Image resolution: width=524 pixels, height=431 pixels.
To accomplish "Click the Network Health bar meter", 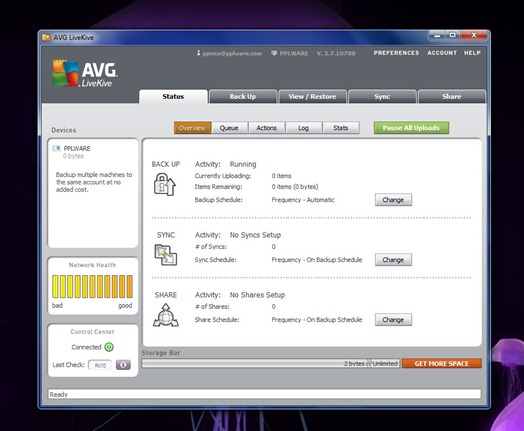I will tap(92, 286).
